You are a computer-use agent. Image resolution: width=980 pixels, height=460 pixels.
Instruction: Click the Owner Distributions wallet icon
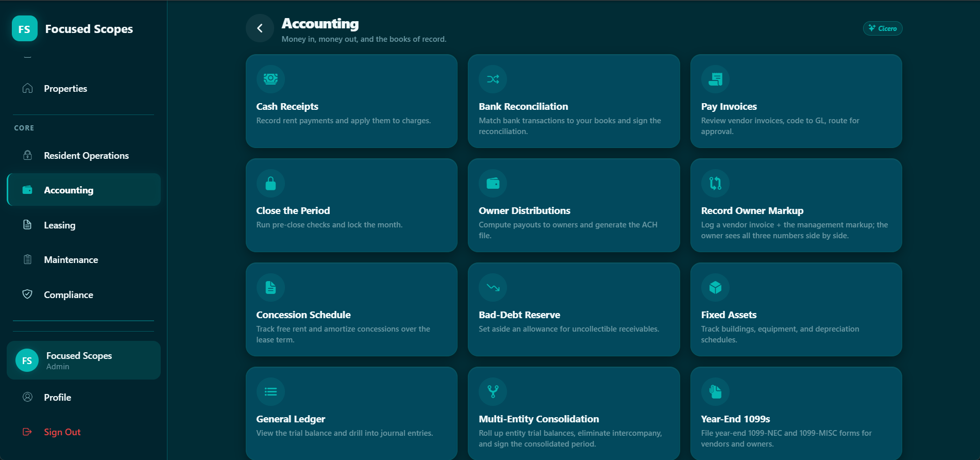click(x=493, y=183)
